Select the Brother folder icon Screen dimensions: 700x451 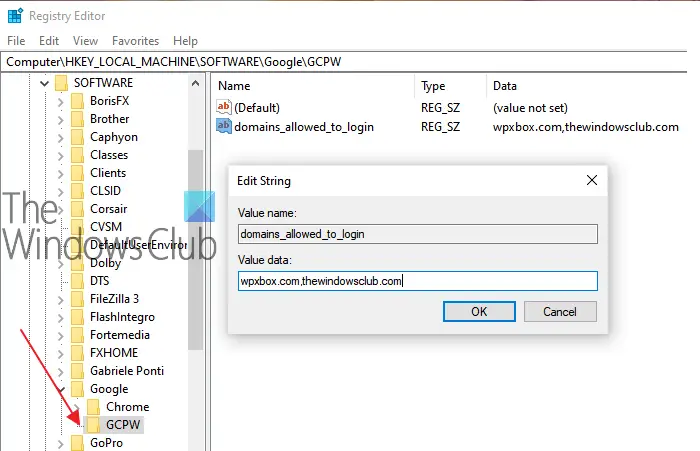click(77, 119)
